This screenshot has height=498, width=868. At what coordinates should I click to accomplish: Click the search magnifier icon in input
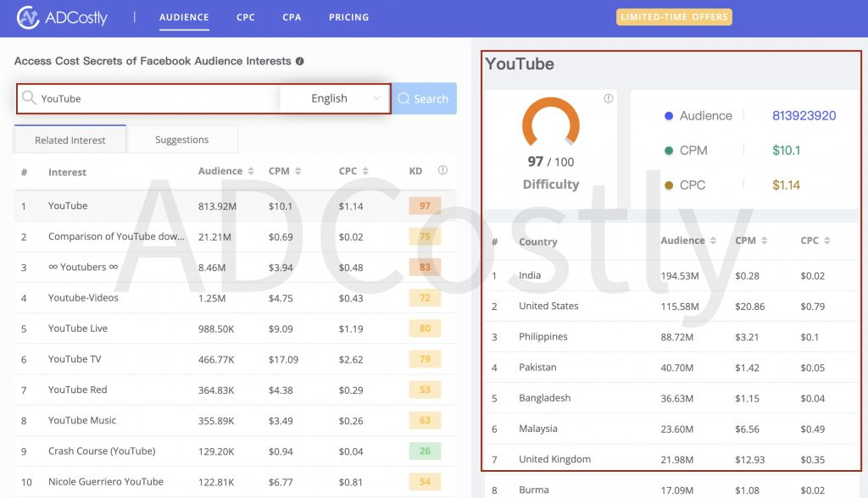click(x=29, y=98)
